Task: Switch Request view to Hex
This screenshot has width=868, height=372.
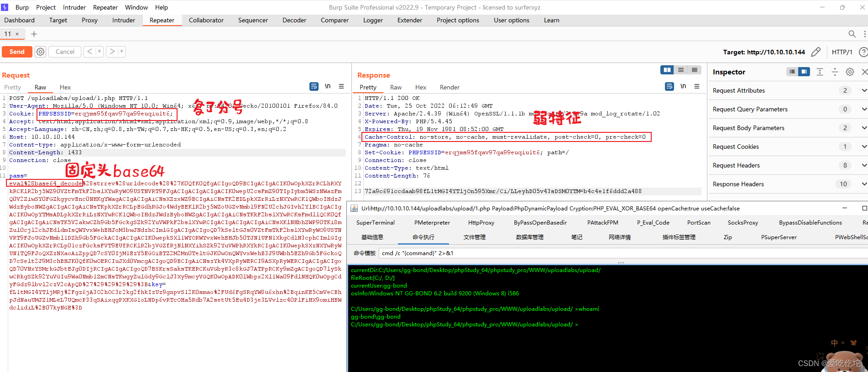Action: click(65, 87)
